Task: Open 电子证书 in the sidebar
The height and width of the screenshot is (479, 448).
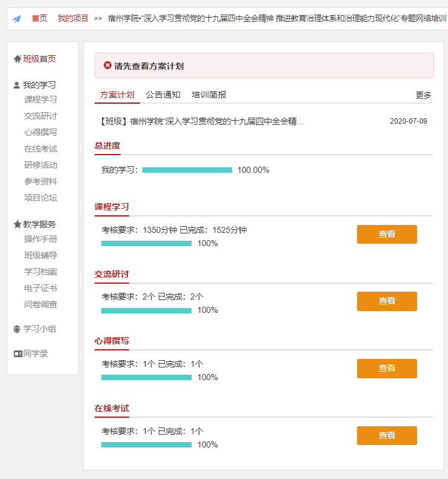Action: [x=41, y=288]
